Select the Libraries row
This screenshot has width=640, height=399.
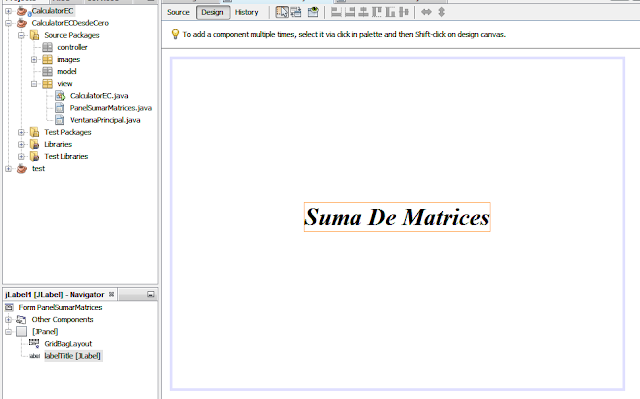click(58, 144)
